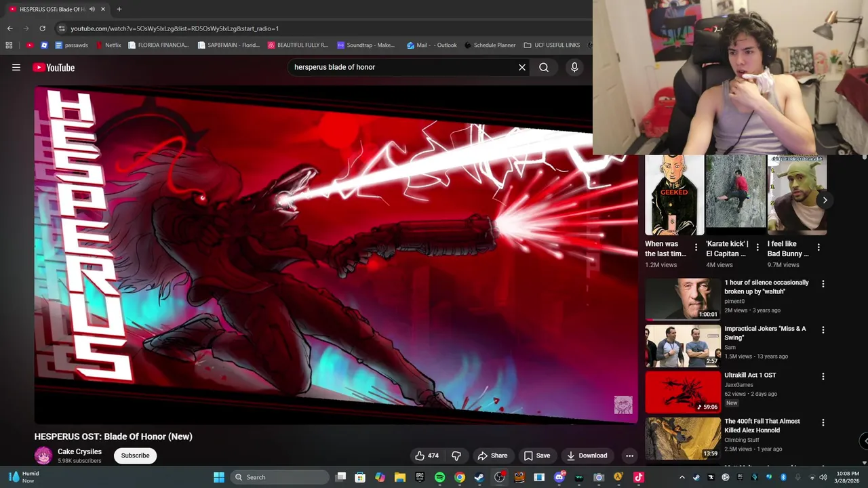This screenshot has height=488, width=868.
Task: Open the YouTube hamburger guide menu
Action: 16,67
